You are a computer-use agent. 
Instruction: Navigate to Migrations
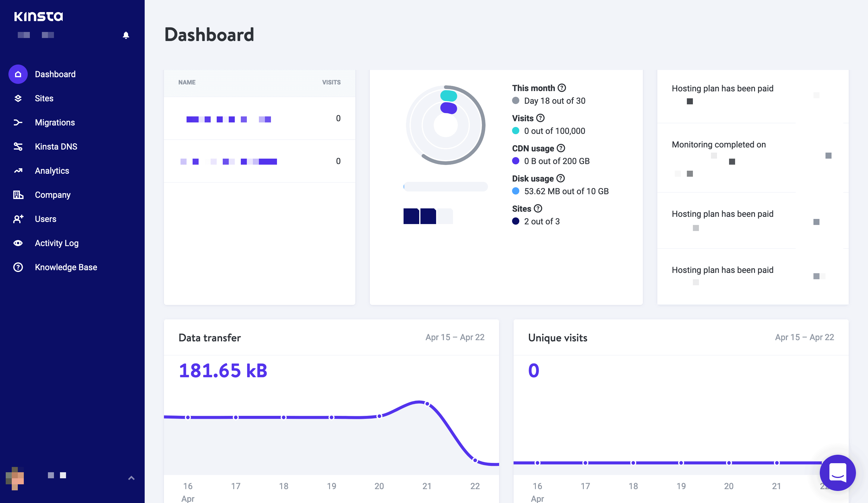tap(55, 122)
